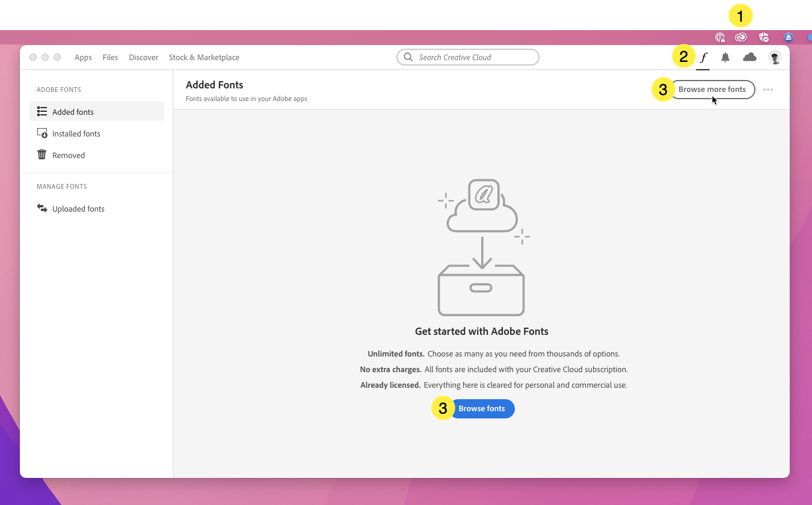Open the Removed fonts list
The height and width of the screenshot is (505, 812).
click(97, 155)
